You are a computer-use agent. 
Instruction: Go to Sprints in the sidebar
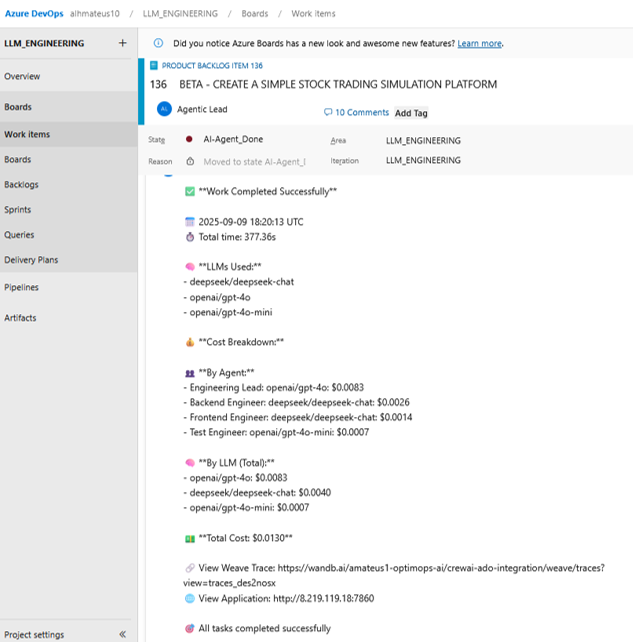(x=18, y=210)
